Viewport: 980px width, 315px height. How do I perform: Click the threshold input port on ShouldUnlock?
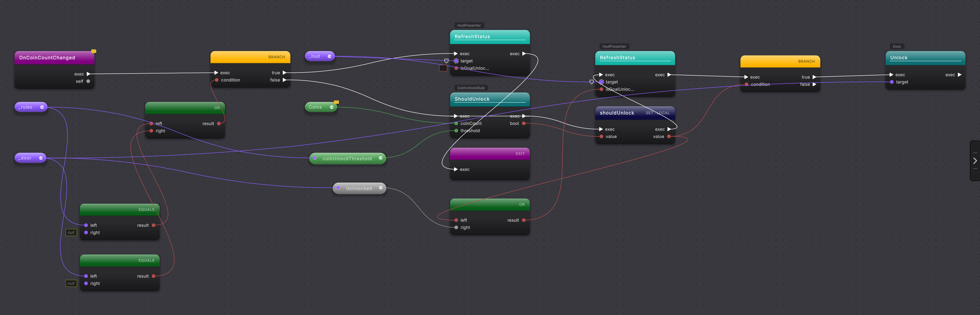[x=456, y=131]
